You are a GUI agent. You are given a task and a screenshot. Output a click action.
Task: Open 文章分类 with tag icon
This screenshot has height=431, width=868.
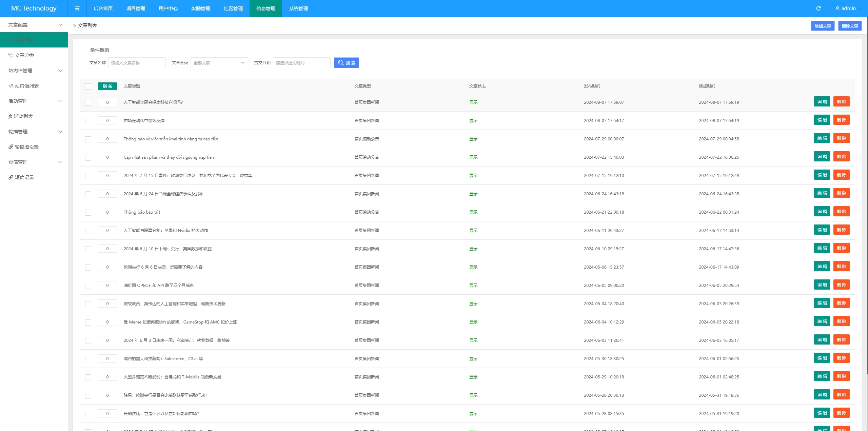click(x=24, y=55)
